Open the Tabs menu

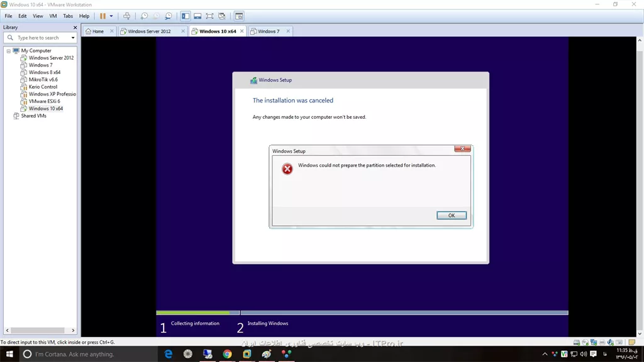point(68,16)
